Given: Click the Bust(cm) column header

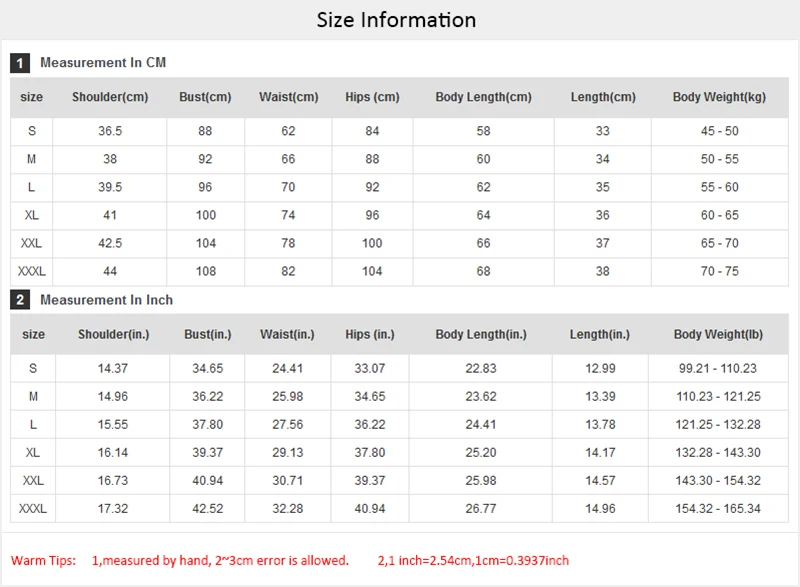Looking at the screenshot, I should pyautogui.click(x=205, y=97).
